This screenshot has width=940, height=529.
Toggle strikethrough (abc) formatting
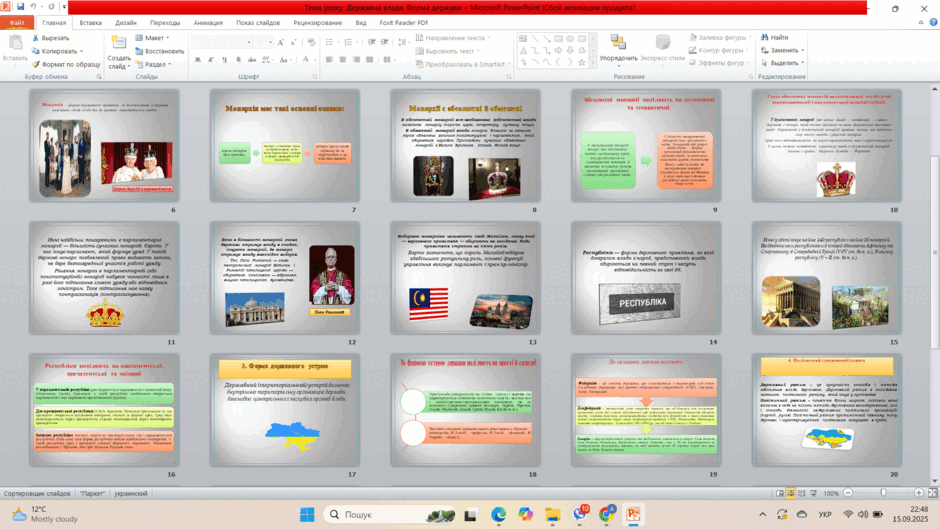[x=252, y=59]
